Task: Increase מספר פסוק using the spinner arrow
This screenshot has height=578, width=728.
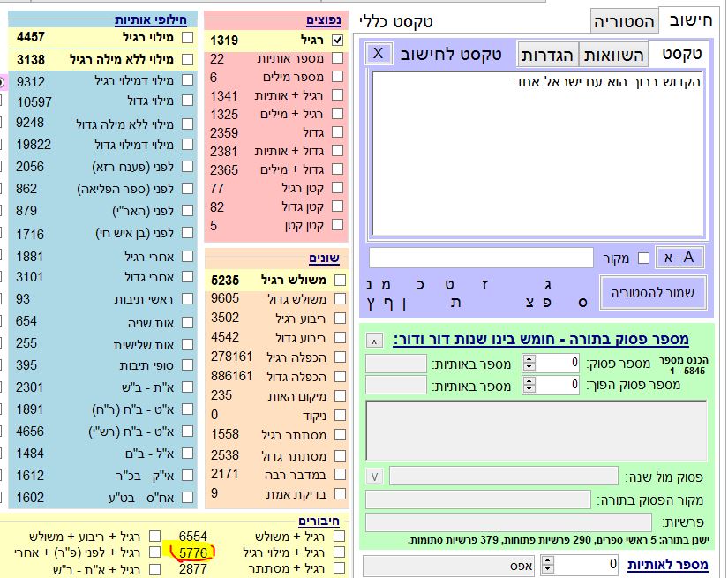Action: (x=529, y=359)
